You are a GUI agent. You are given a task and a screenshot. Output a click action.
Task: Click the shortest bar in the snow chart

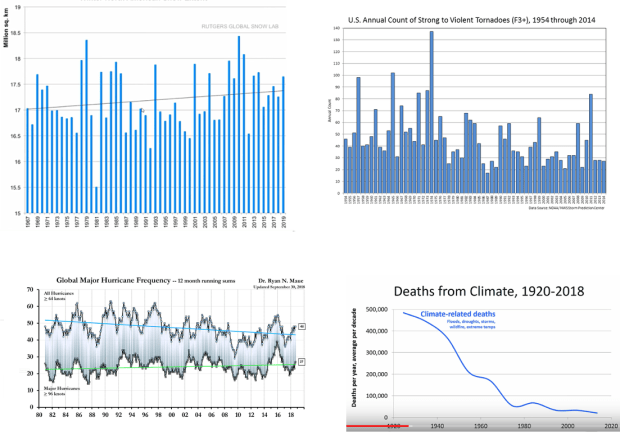pyautogui.click(x=97, y=200)
